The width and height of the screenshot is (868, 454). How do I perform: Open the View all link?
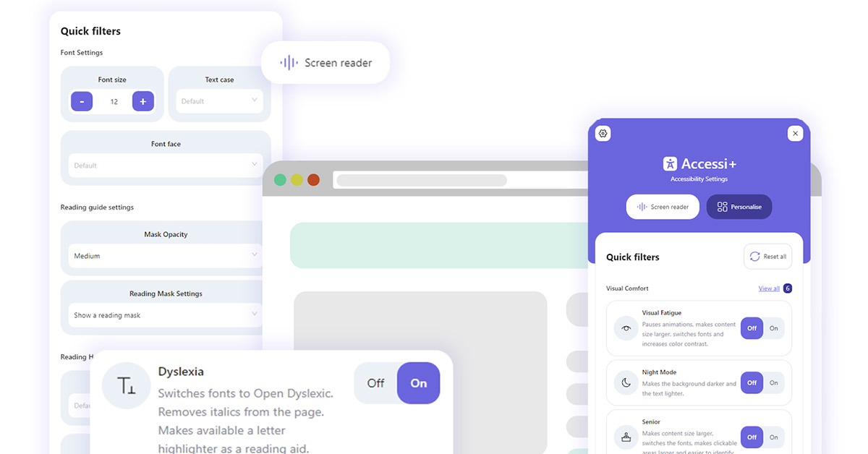[x=769, y=288]
